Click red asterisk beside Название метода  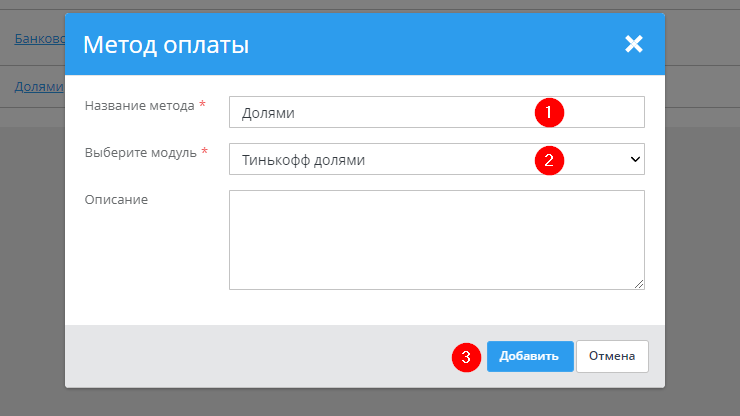(203, 105)
